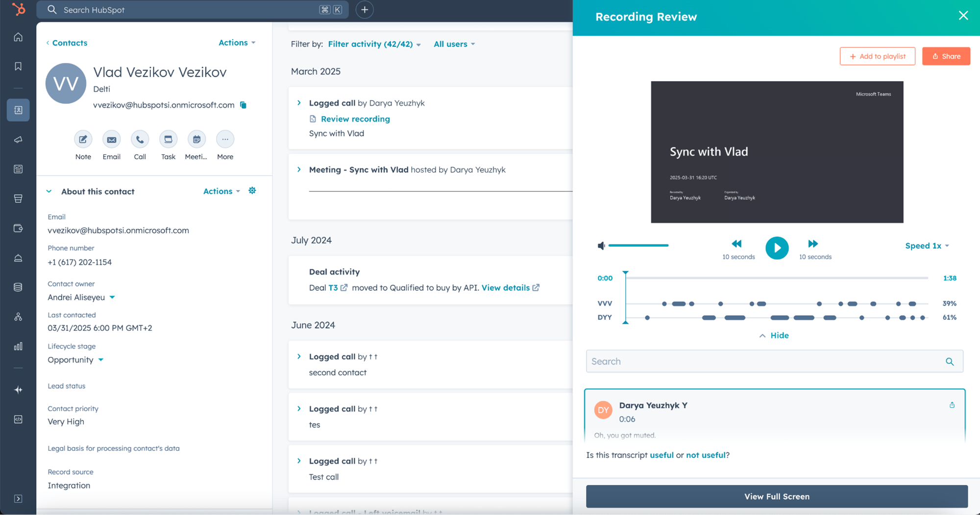Expand the Logged call by Darya Yeuzhyk
This screenshot has height=515, width=980.
pos(299,103)
